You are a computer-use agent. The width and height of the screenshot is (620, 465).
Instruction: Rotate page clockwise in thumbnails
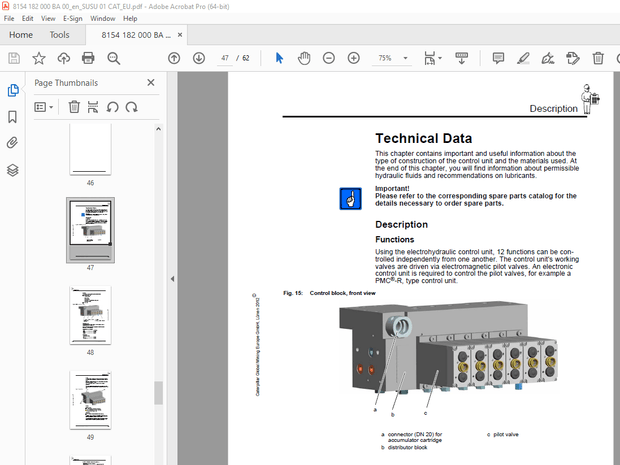131,107
